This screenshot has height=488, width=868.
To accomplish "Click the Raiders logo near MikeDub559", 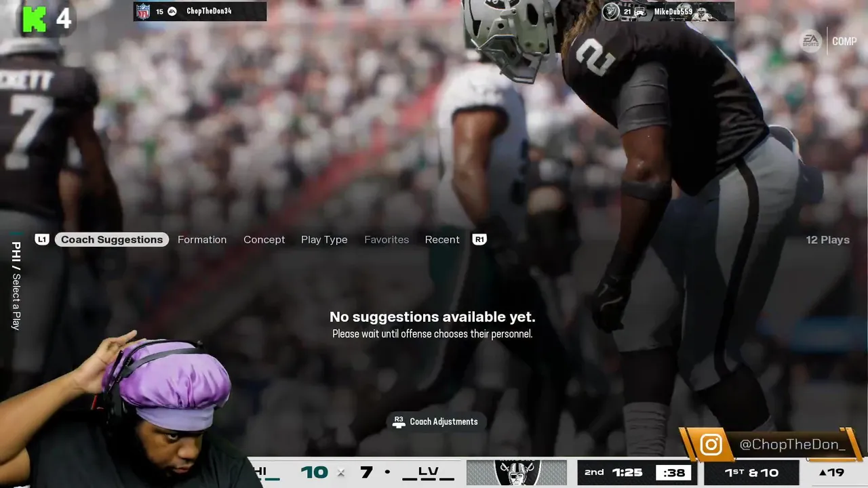I will point(611,12).
